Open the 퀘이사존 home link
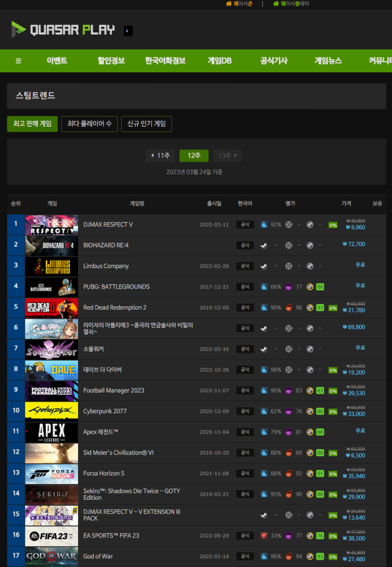 coord(239,4)
